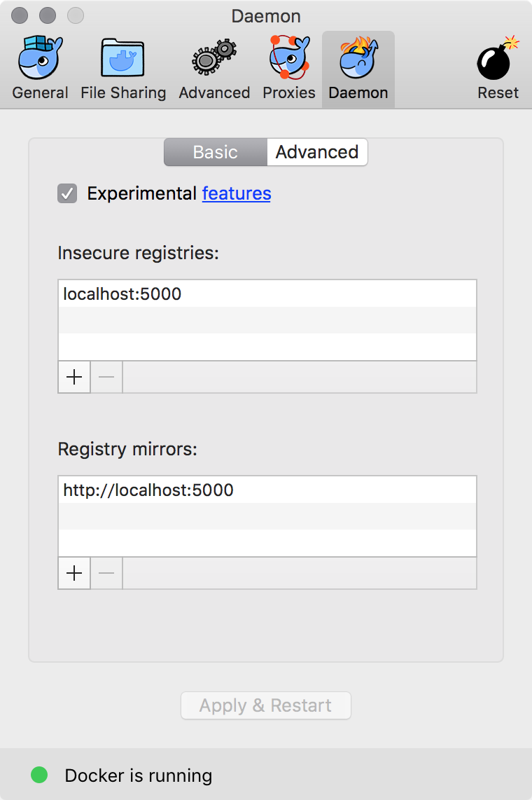Switch to the Advanced daemon tab
Image resolution: width=532 pixels, height=800 pixels.
[x=317, y=152]
